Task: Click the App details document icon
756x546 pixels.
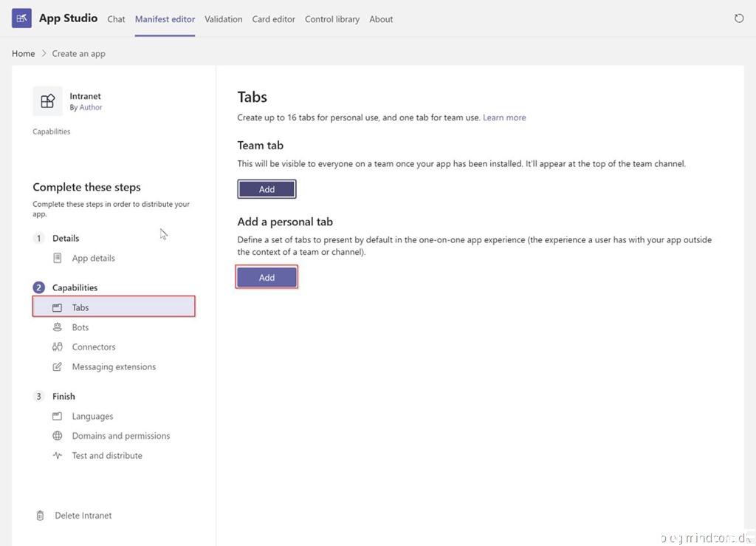Action: (x=58, y=258)
